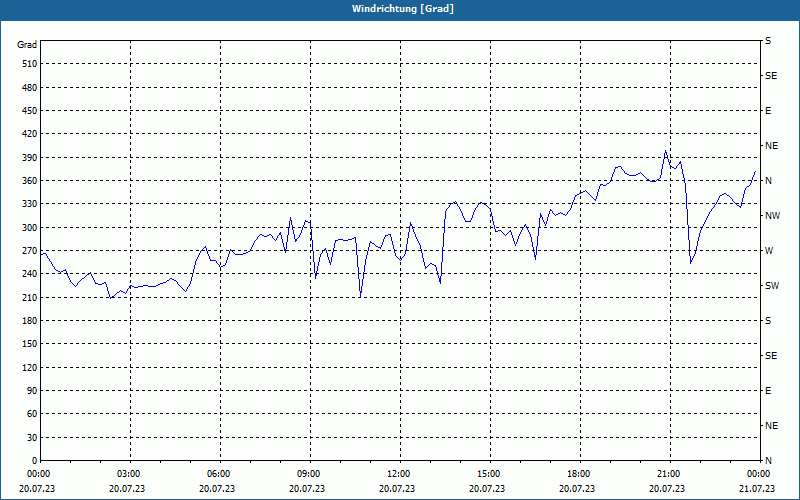
Task: Select the 360 degree axis label
Action: point(29,181)
